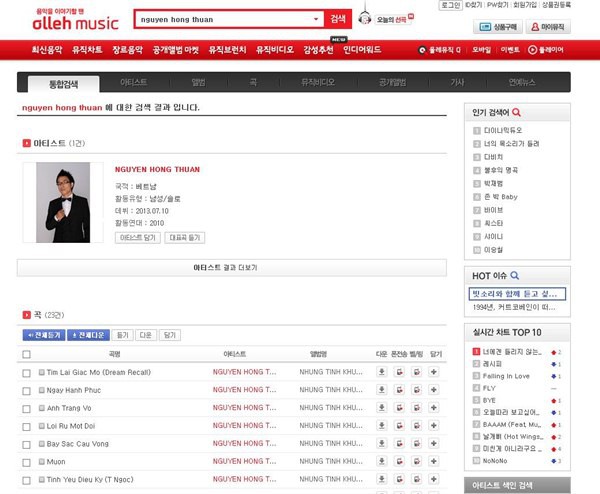
Task: Add Tinh Yeu Dieu Ky with plus icon
Action: [434, 479]
